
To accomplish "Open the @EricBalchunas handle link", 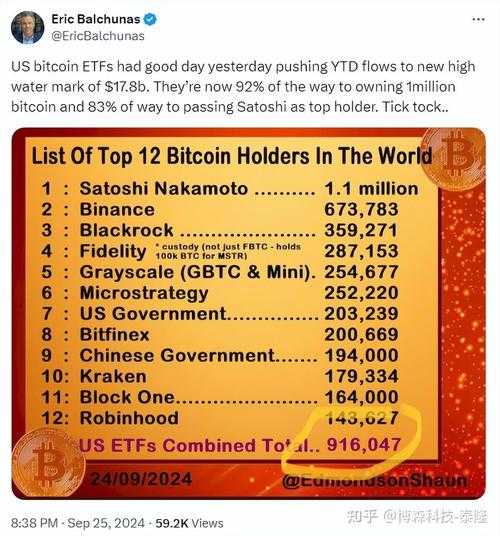I will tap(98, 36).
